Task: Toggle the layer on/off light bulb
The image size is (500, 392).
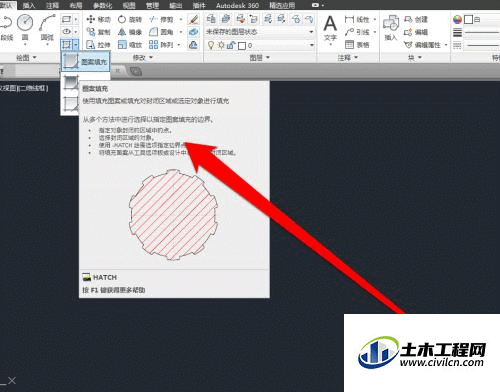Action: click(x=211, y=45)
